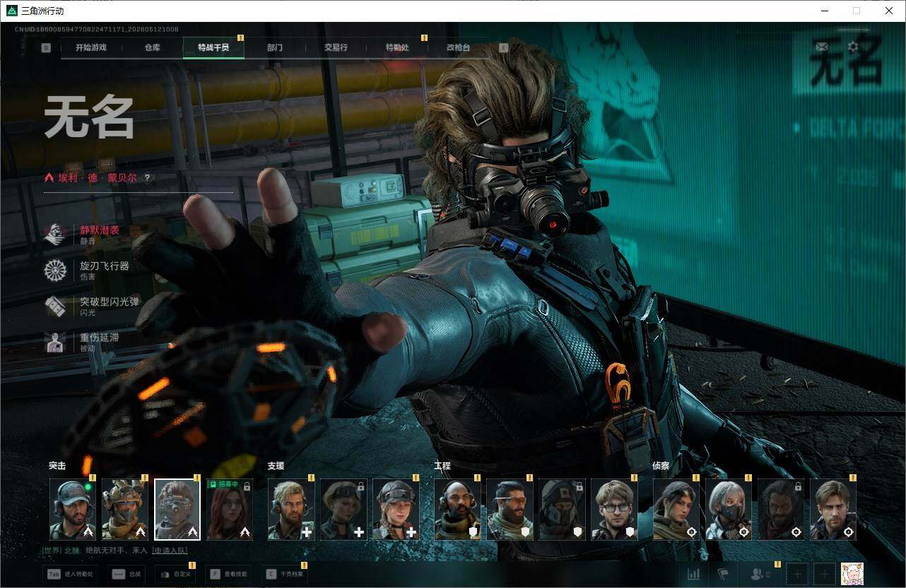Select the assault operator with tan helmet
The width and height of the screenshot is (906, 588).
pos(125,510)
